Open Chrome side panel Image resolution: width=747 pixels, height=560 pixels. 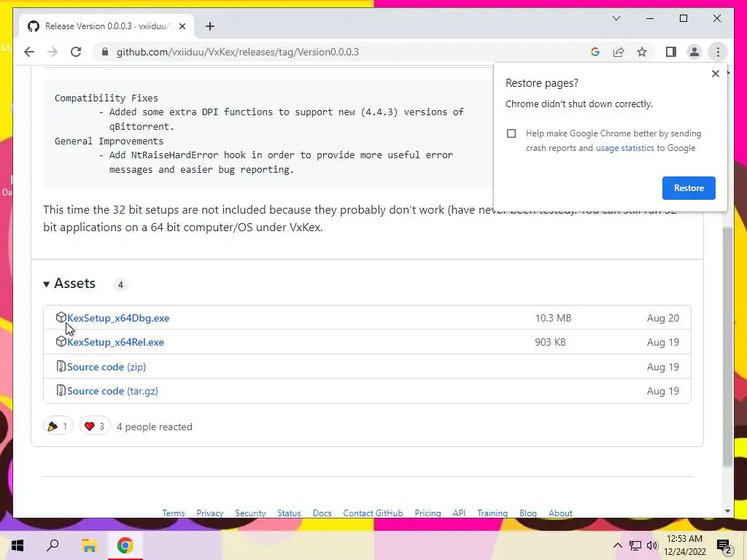[671, 52]
